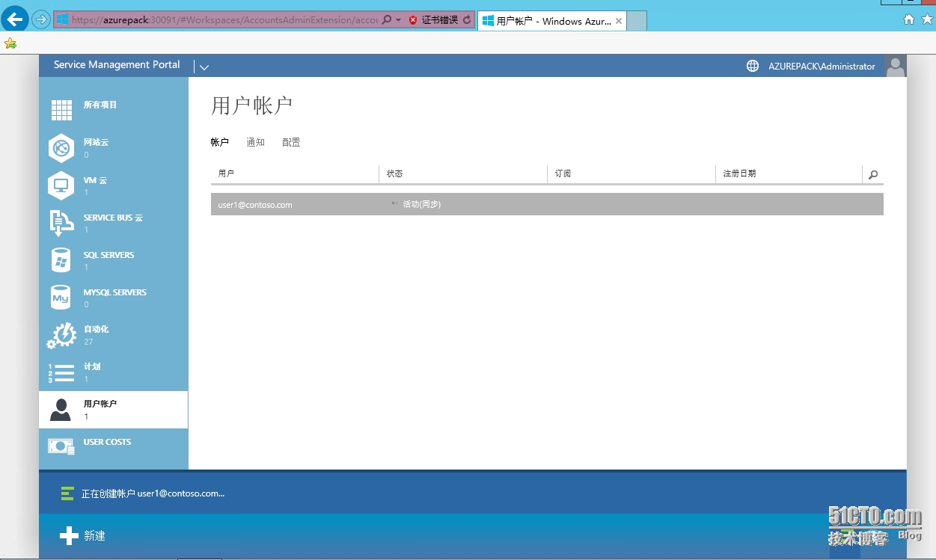
Task: Open the browser home page icon
Action: (x=909, y=19)
